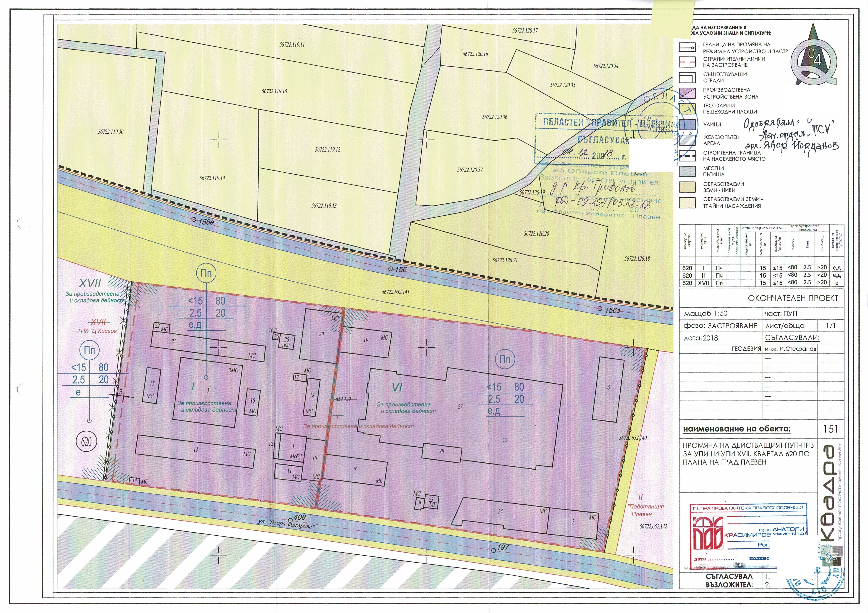This screenshot has width=868, height=613.
Task: Click building number 24 near the south edge
Action: click(x=500, y=512)
